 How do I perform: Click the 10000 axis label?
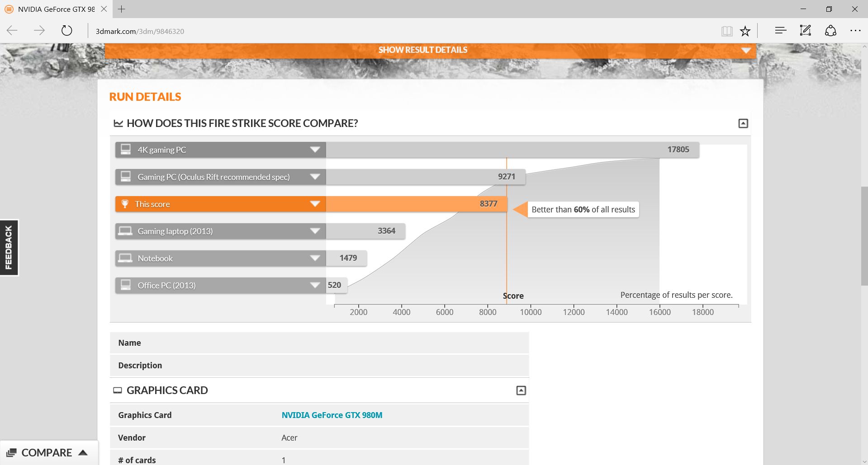click(x=531, y=312)
